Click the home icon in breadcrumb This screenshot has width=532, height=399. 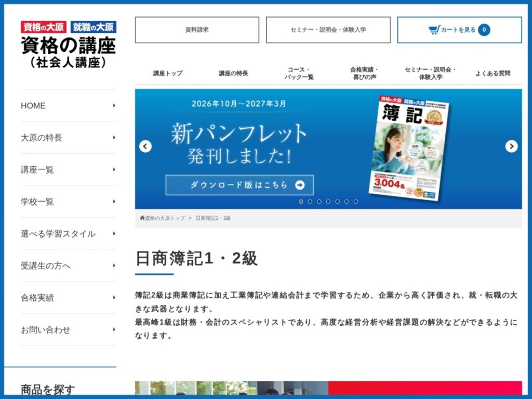(x=142, y=218)
